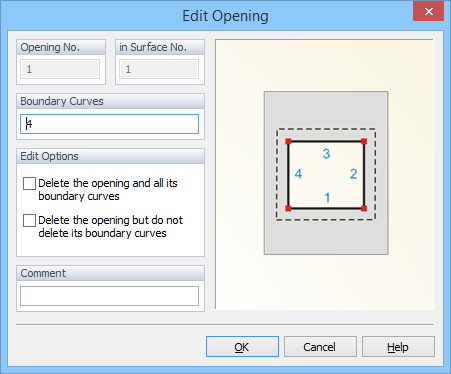The height and width of the screenshot is (374, 451).
Task: Check Delete the opening and all its boundary curves
Action: (29, 183)
